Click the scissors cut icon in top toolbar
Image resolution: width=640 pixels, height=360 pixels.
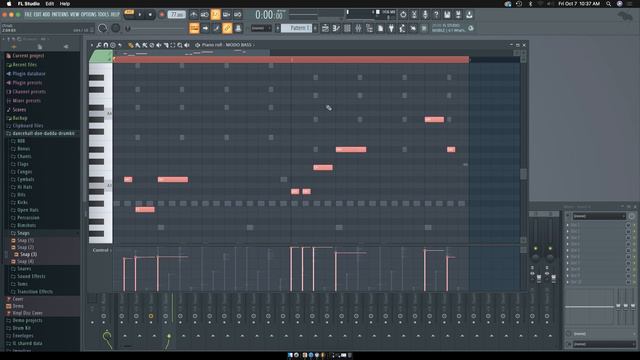click(414, 15)
